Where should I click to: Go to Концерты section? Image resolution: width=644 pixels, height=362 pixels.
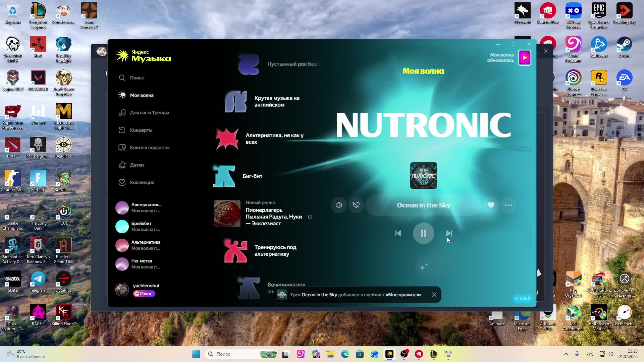click(135, 130)
